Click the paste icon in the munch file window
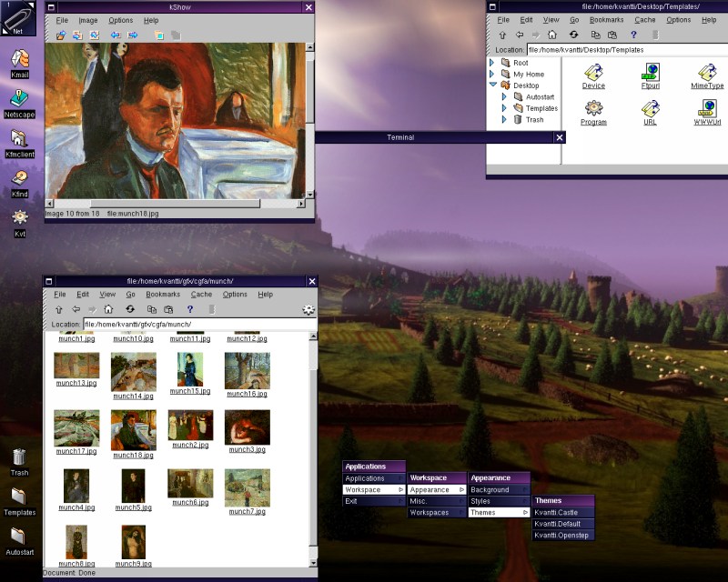The height and width of the screenshot is (582, 728). (x=168, y=309)
